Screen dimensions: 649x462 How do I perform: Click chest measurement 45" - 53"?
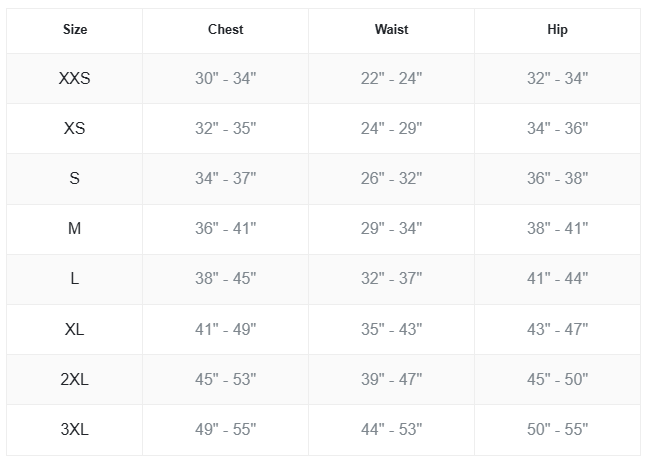[226, 379]
